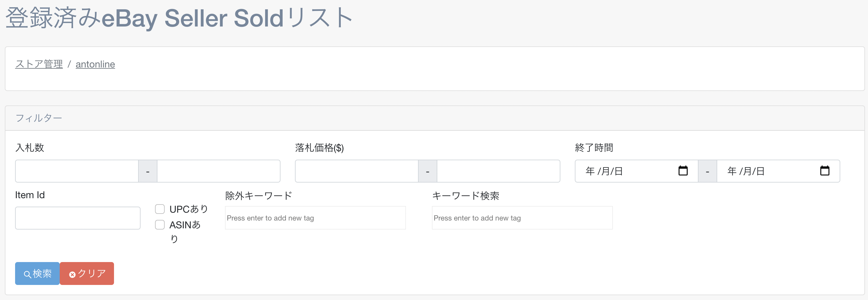Click the maximum 落札価格($) input

point(498,171)
